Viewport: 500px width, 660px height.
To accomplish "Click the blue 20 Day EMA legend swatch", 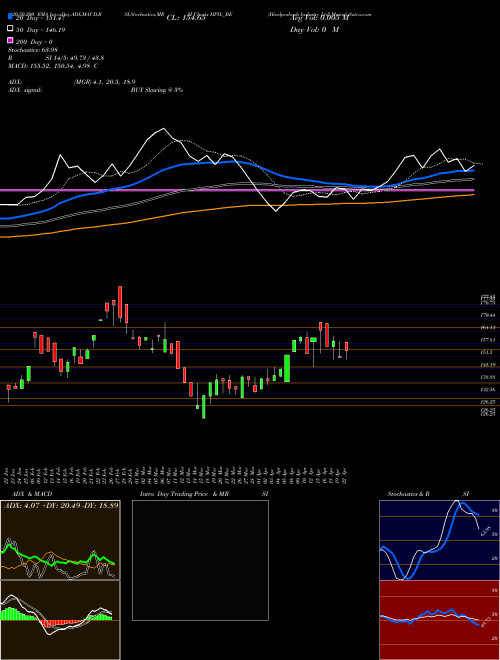I will click(11, 16).
